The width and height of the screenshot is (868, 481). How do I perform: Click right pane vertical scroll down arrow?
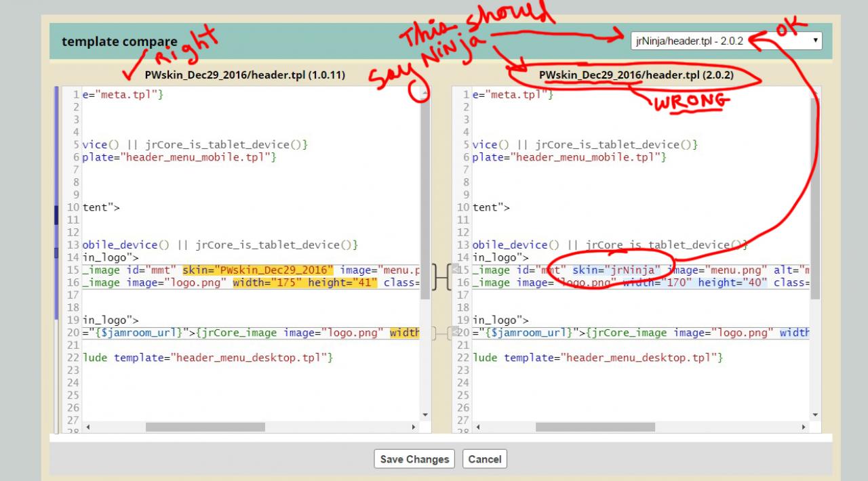point(815,414)
